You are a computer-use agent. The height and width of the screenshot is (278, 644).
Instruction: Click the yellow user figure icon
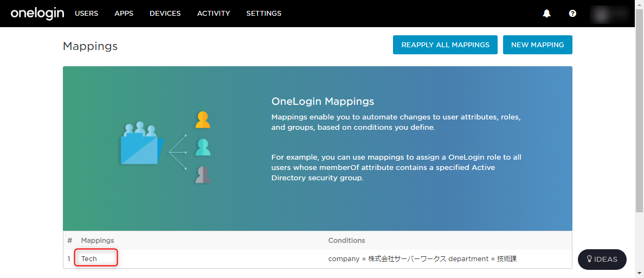[203, 119]
